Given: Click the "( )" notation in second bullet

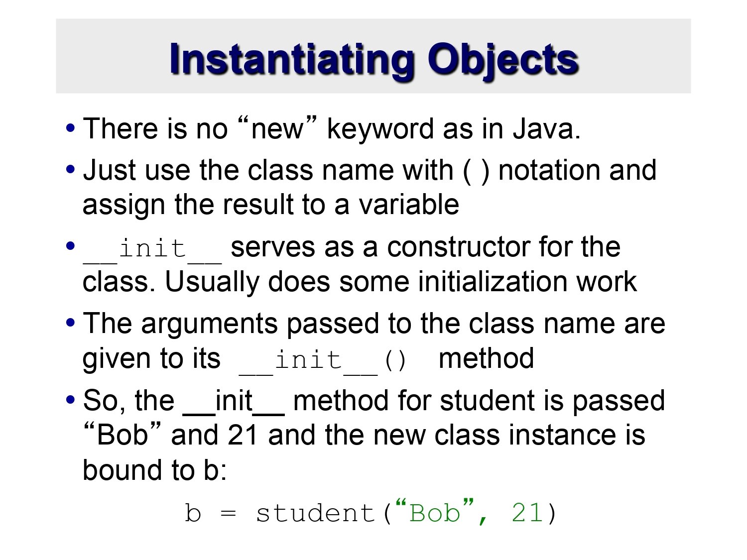Looking at the screenshot, I should tap(477, 171).
